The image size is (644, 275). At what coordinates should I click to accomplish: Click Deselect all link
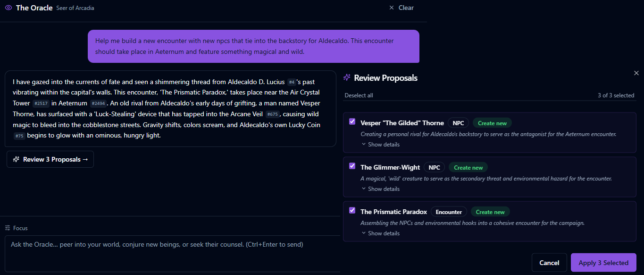pos(359,95)
